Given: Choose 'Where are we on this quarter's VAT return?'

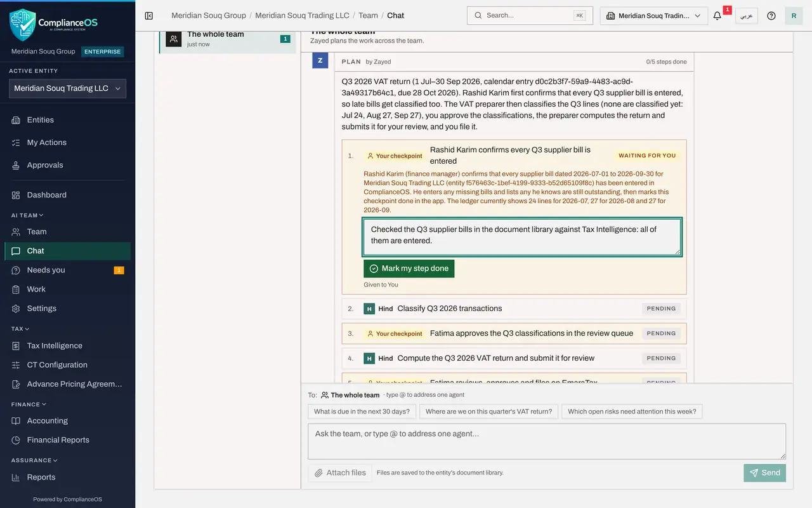Looking at the screenshot, I should click(489, 411).
